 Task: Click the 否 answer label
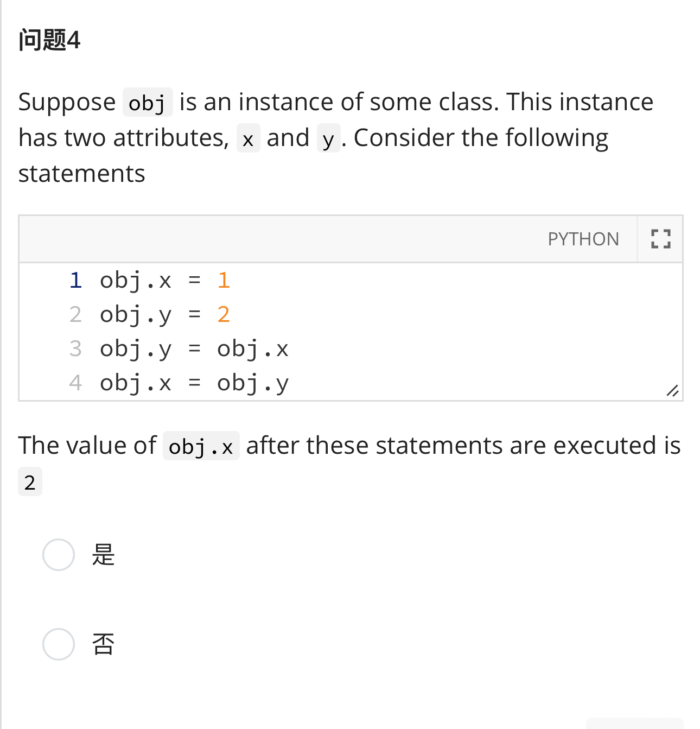coord(103,644)
